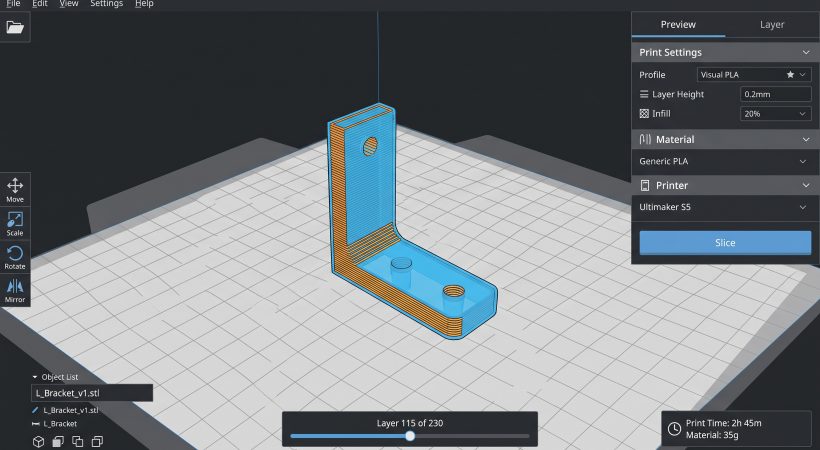Open file with the folder icon
This screenshot has height=450, width=820.
(x=15, y=27)
